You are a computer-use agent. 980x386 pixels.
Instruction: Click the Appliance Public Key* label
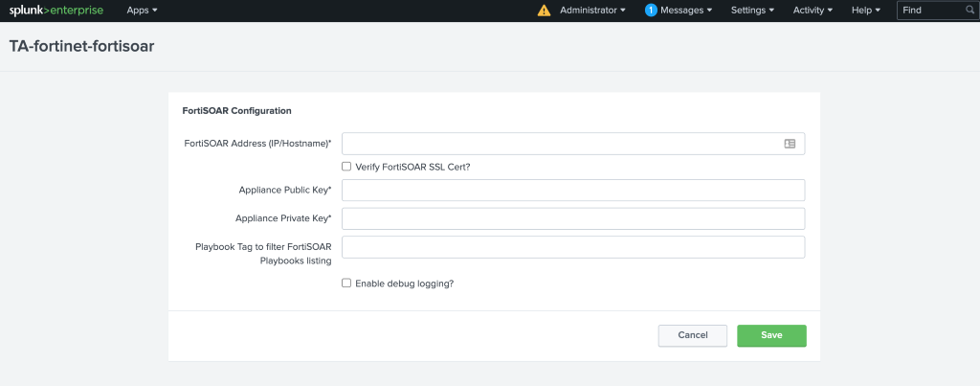[285, 191]
